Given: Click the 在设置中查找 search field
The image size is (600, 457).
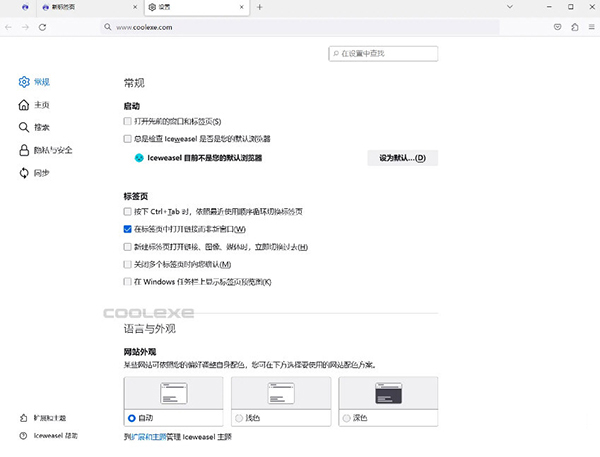Looking at the screenshot, I should pos(382,52).
